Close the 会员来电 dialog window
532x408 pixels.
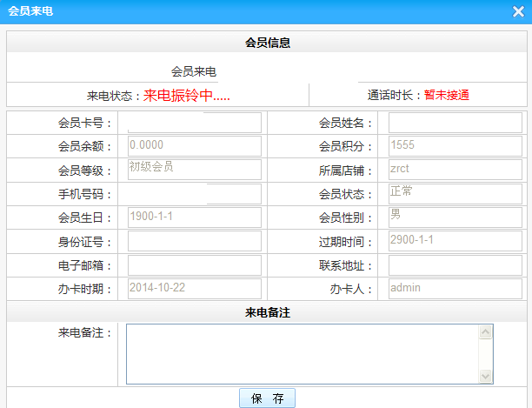point(518,12)
